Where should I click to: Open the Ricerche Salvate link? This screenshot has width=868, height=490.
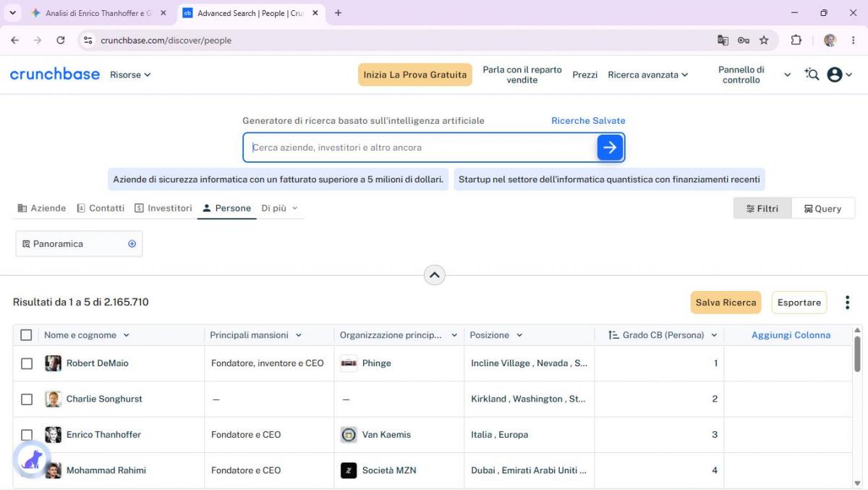point(588,121)
